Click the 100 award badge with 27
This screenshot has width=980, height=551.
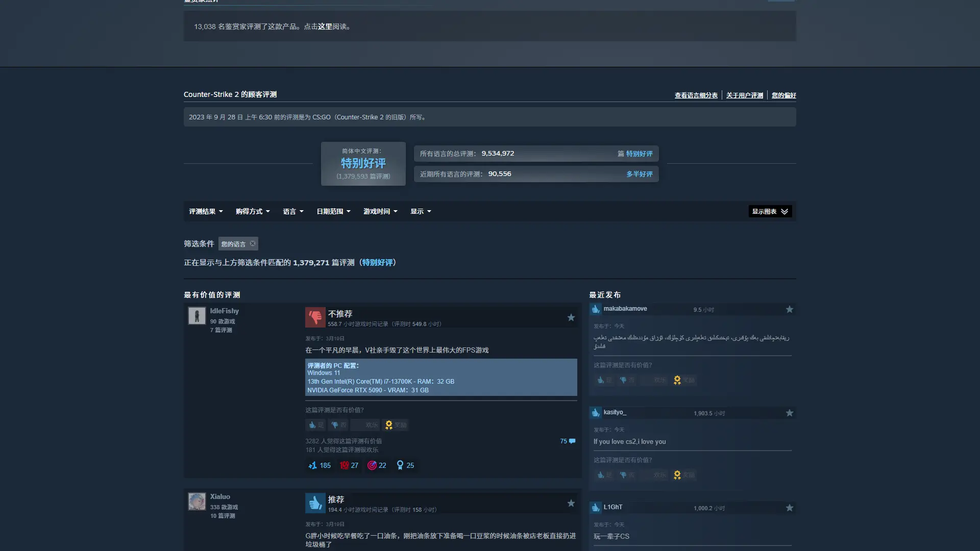point(349,465)
